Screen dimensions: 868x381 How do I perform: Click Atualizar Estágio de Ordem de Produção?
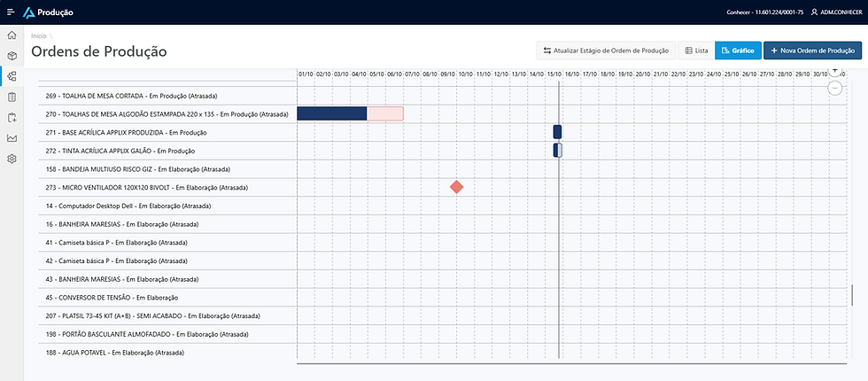606,51
